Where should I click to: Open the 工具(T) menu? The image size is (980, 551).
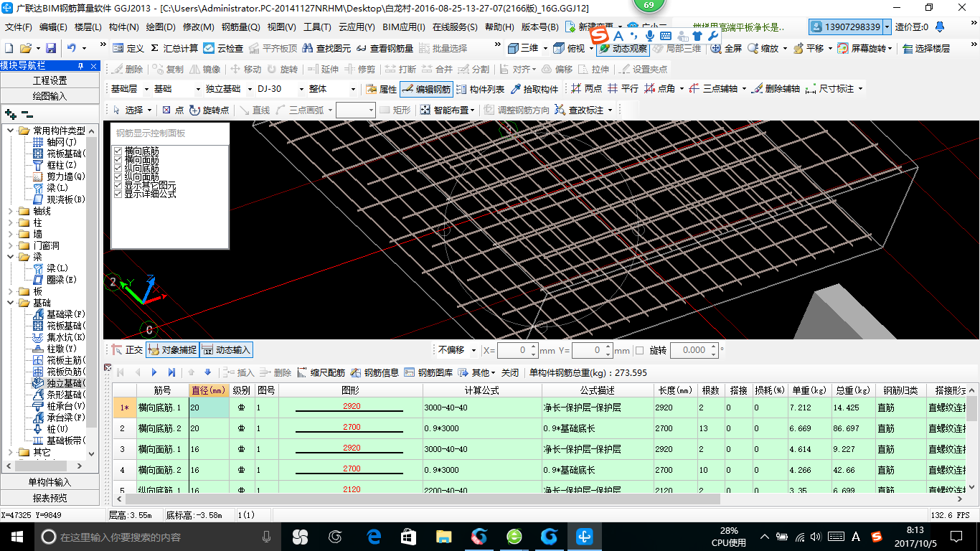coord(317,27)
